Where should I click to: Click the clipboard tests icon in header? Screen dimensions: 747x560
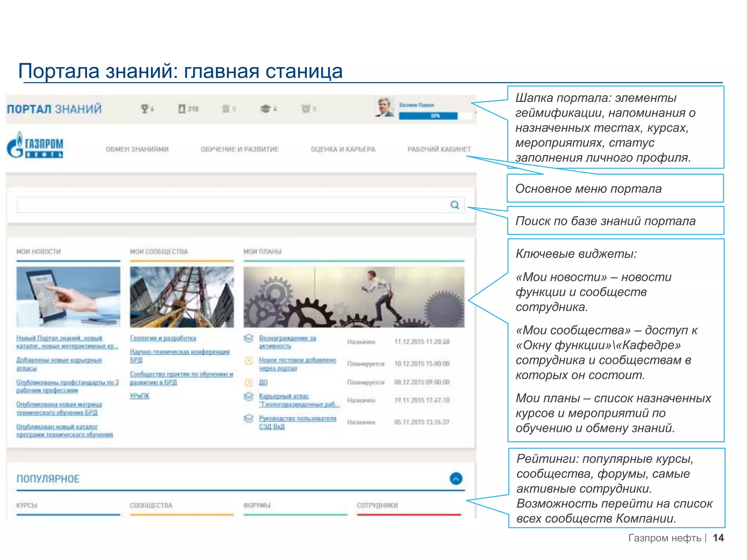click(x=226, y=108)
